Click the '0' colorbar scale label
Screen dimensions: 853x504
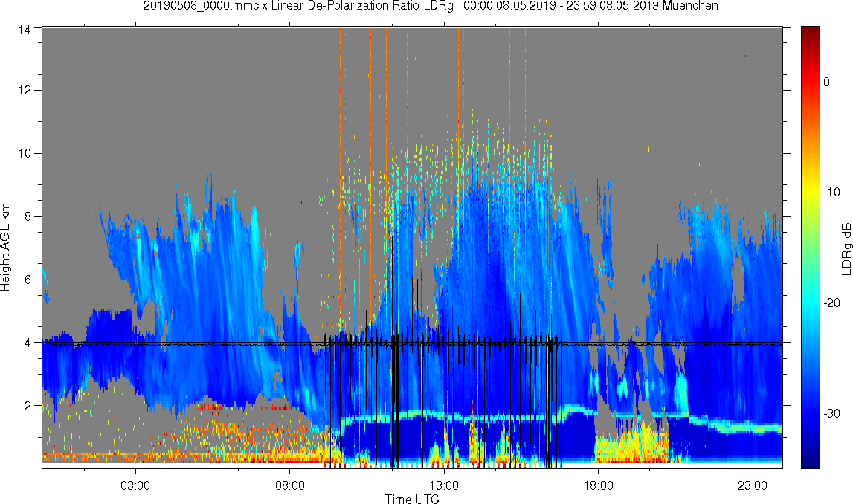[827, 82]
